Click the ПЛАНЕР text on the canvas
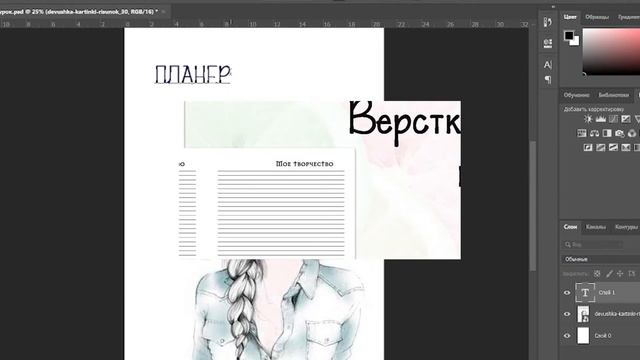 click(x=193, y=75)
